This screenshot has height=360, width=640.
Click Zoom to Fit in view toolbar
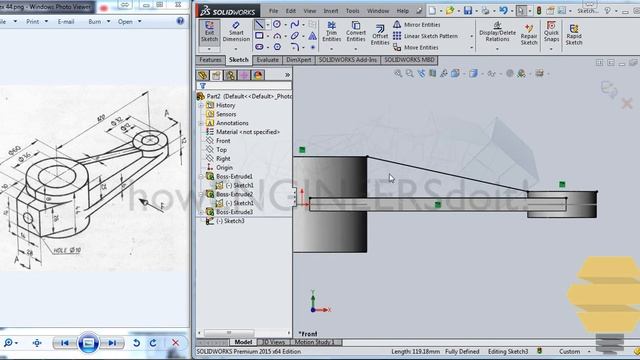coord(398,73)
